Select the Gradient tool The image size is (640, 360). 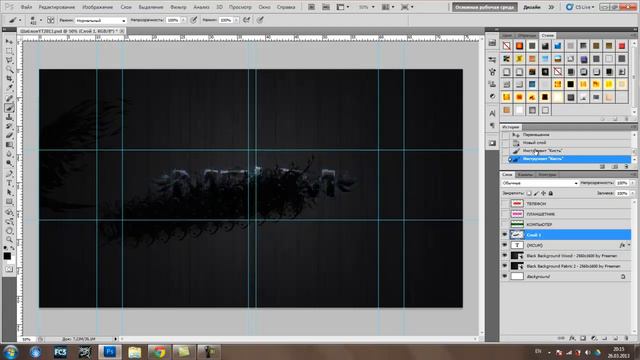click(9, 145)
